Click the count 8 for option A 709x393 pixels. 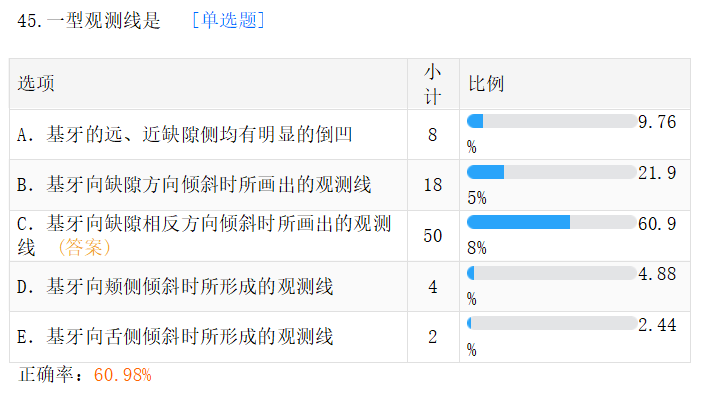(x=433, y=134)
